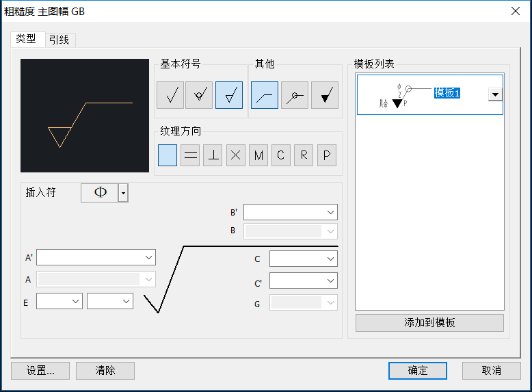Toggle the all-around circle symbol option
532x392 pixels.
click(295, 95)
